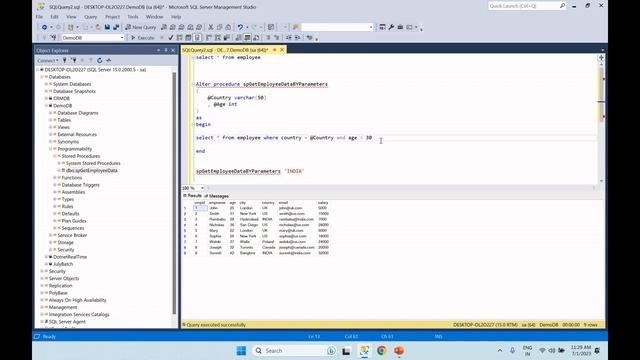This screenshot has height=360, width=640.
Task: Click the 'Query executed successfully' status text
Action: click(x=216, y=325)
